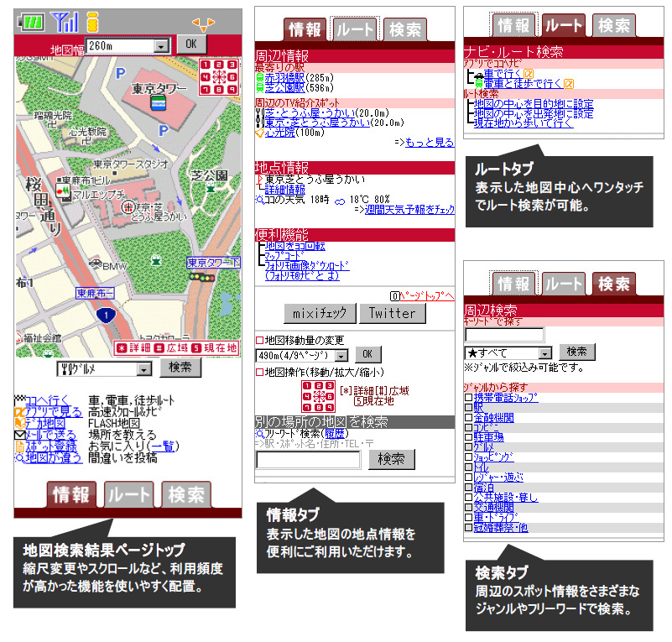
Task: Click the magnifier icon beside 地図が違う
Action: (19, 457)
